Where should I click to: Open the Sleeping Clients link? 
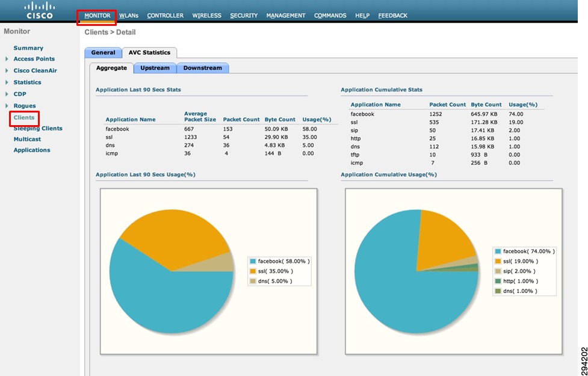(x=38, y=128)
